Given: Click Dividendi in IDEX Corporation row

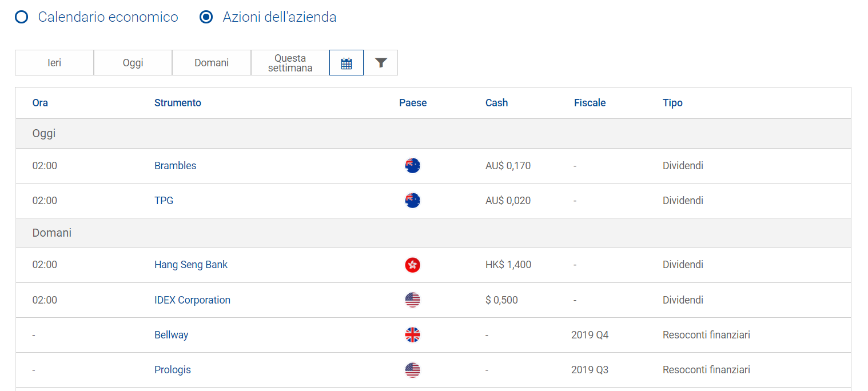Looking at the screenshot, I should 683,300.
